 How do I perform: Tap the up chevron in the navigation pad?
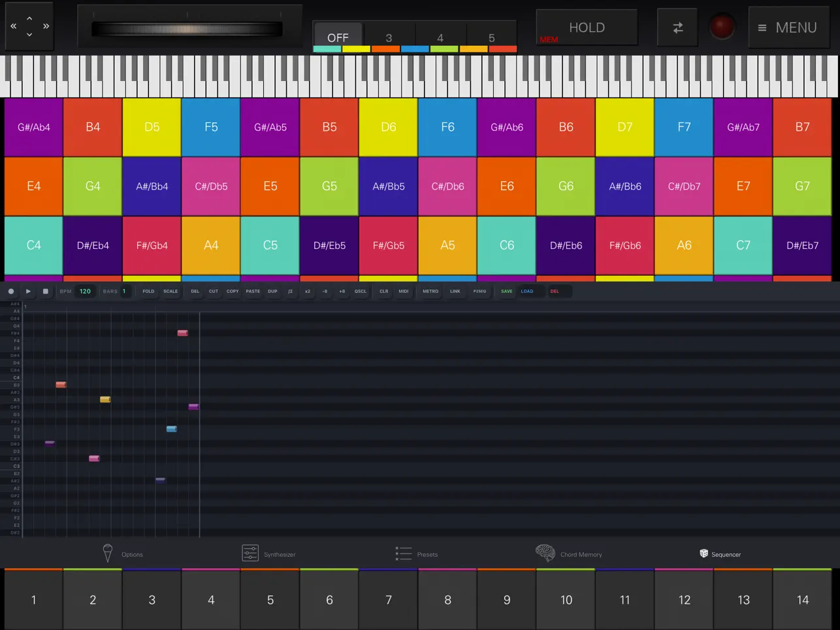pyautogui.click(x=29, y=18)
